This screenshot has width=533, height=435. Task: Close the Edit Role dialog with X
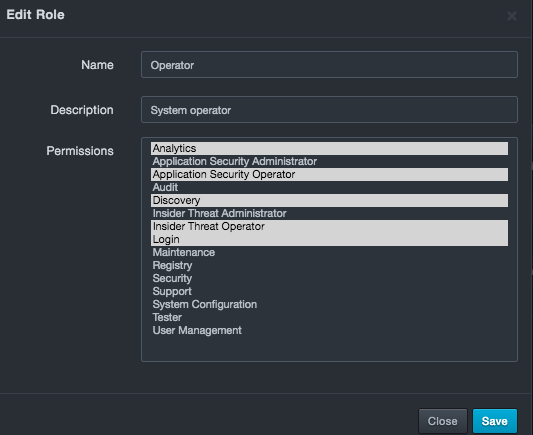click(512, 16)
